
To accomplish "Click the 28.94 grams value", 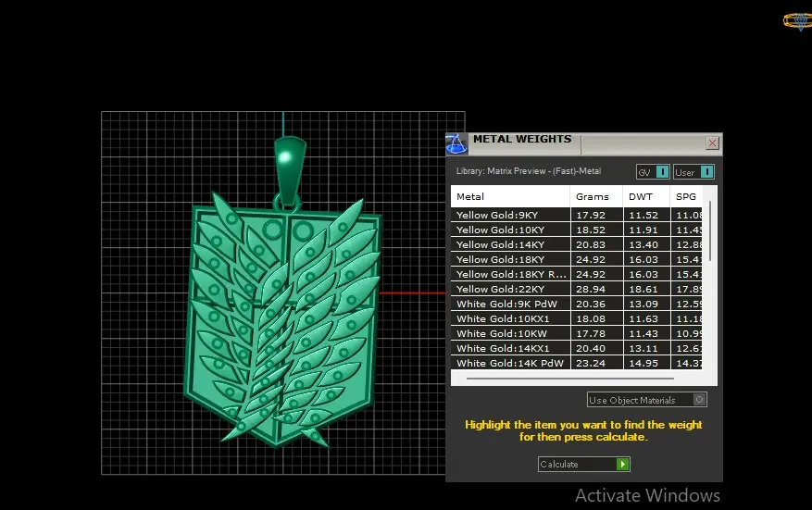I will [x=591, y=289].
